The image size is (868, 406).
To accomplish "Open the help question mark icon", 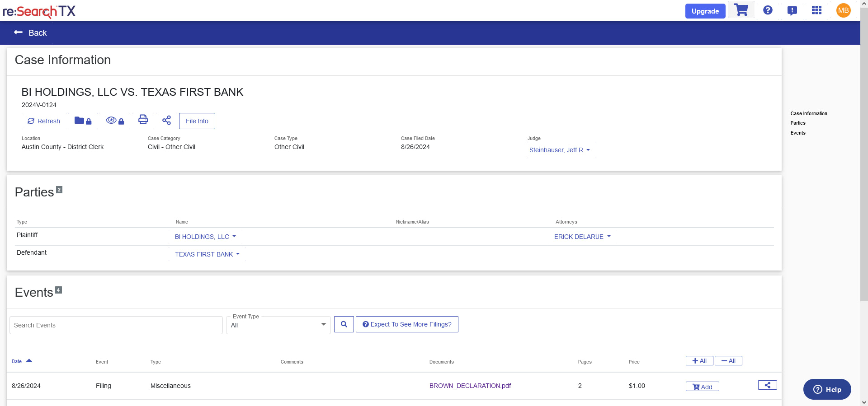I will click(x=768, y=10).
